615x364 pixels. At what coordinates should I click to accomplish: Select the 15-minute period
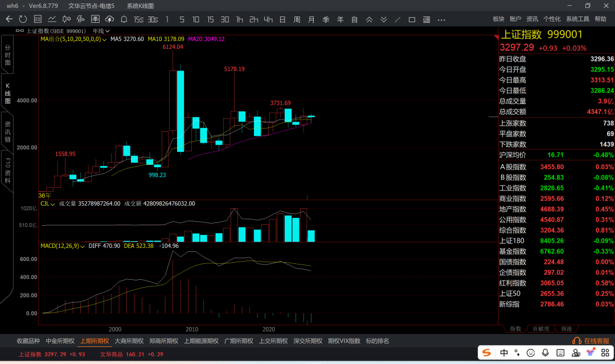click(210, 19)
